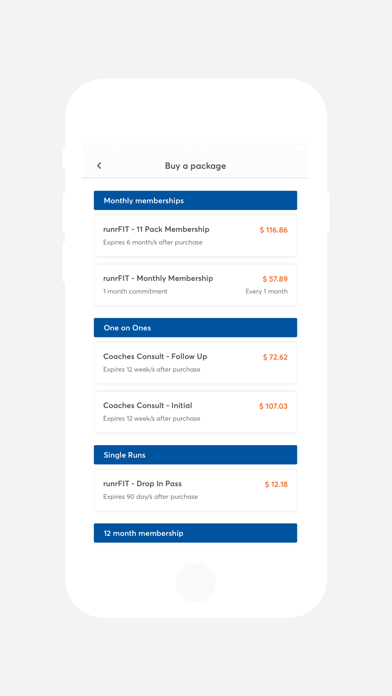Tap the back arrow icon
This screenshot has width=392, height=696.
click(99, 166)
